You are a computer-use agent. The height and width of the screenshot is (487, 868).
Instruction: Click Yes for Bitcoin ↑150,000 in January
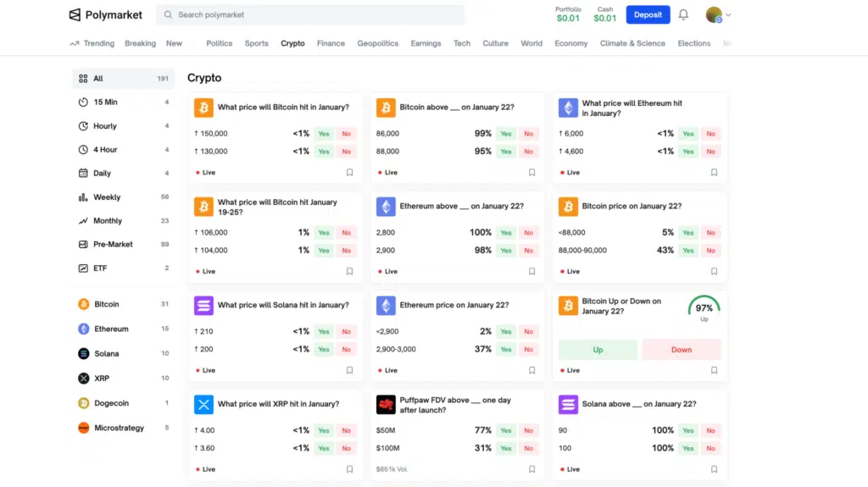[323, 134]
